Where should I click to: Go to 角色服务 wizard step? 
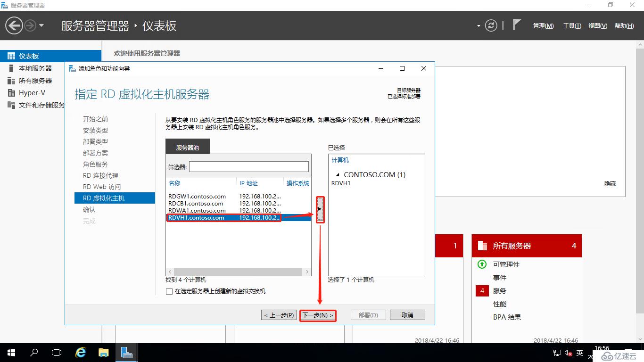tap(95, 164)
